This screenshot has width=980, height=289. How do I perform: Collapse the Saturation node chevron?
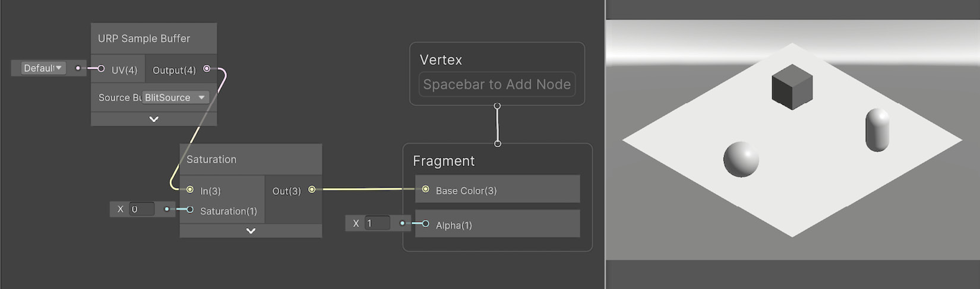coord(251,231)
